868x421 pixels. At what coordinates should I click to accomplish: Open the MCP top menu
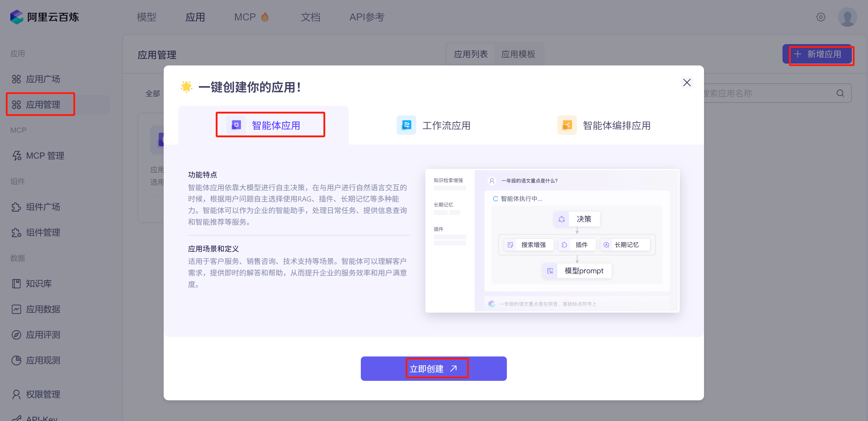(245, 17)
